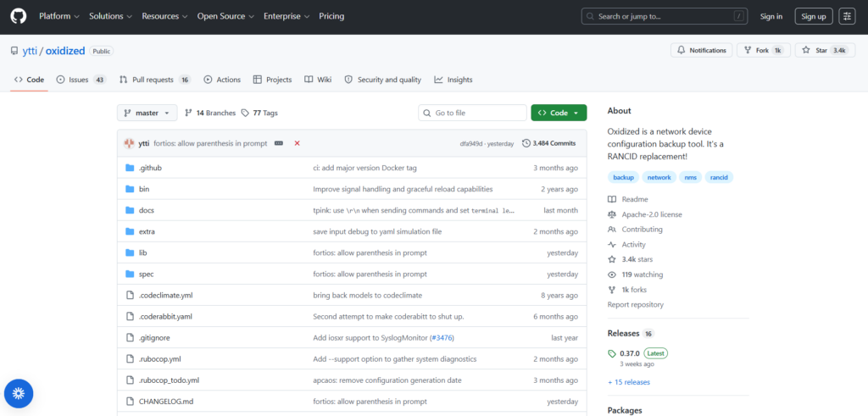Switch to the Pull requests tab
868x416 pixels.
(155, 80)
